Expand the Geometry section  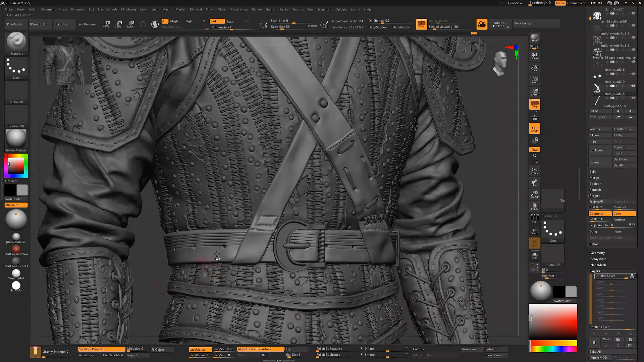pos(597,253)
